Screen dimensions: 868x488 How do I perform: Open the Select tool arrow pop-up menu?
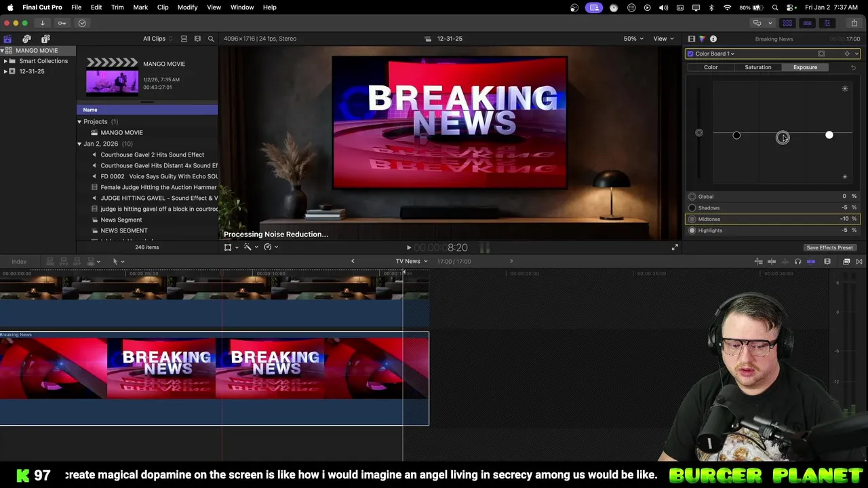pos(118,262)
